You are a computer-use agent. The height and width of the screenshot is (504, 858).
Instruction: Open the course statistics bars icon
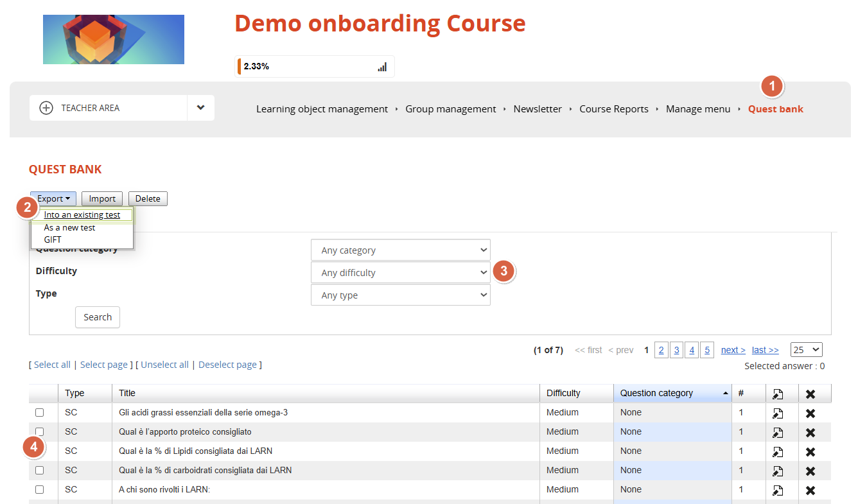click(x=382, y=67)
